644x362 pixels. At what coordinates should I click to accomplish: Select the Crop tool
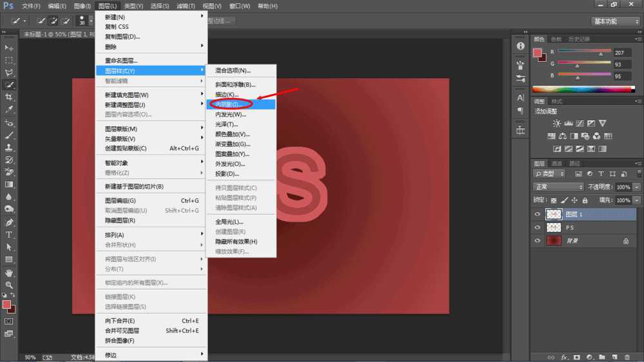point(9,97)
